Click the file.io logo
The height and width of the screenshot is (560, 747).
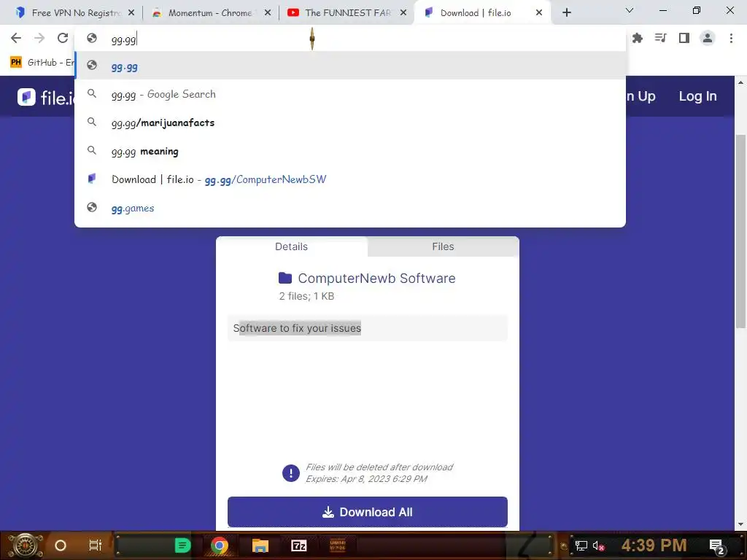point(47,97)
